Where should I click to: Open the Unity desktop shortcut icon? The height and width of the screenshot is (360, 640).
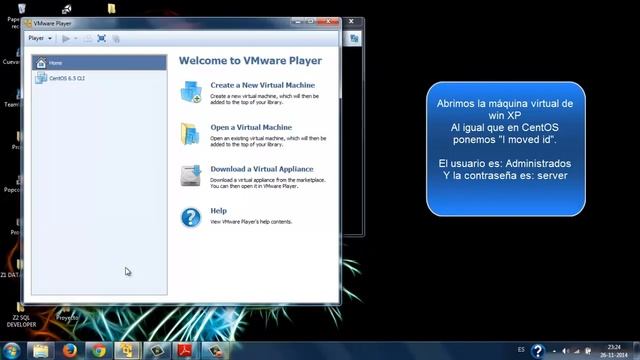(67, 9)
